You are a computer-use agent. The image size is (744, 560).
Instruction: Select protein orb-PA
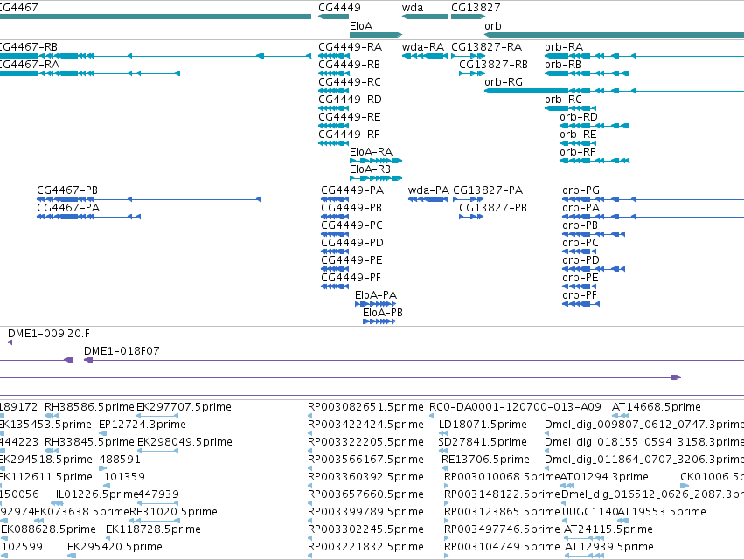pos(653,217)
